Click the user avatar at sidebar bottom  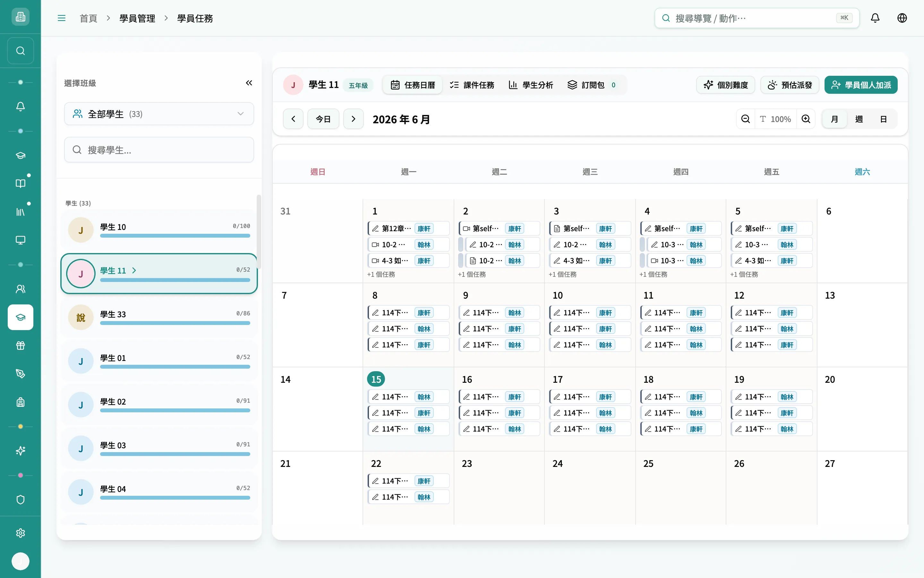pyautogui.click(x=20, y=561)
